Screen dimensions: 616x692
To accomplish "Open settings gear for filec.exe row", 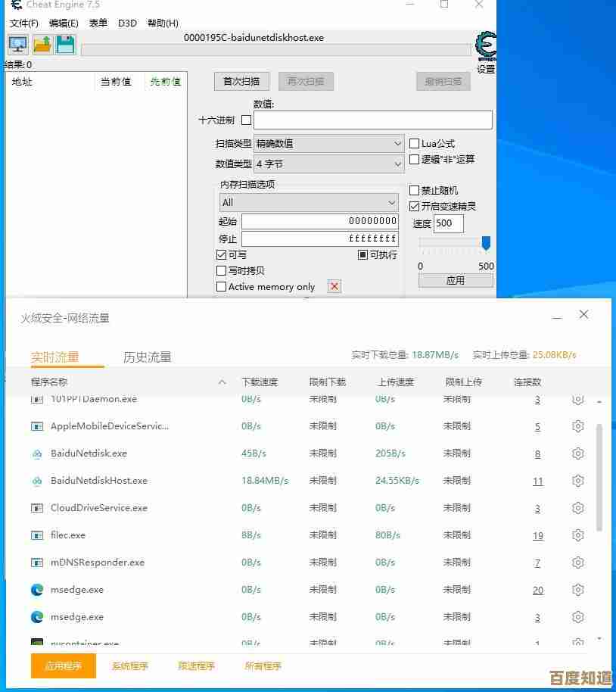I will tap(578, 535).
